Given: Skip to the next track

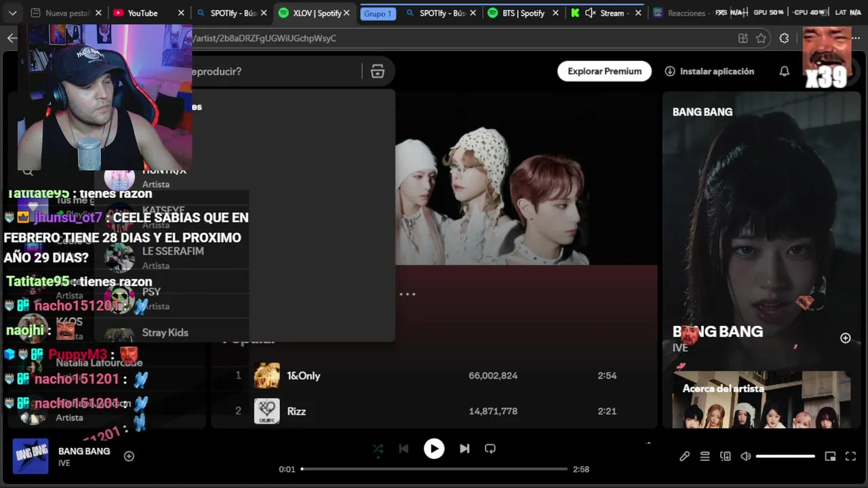Looking at the screenshot, I should pos(465,449).
